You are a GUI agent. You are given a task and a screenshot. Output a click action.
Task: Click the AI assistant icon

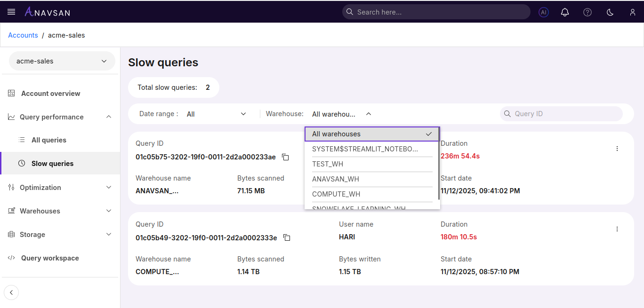544,12
